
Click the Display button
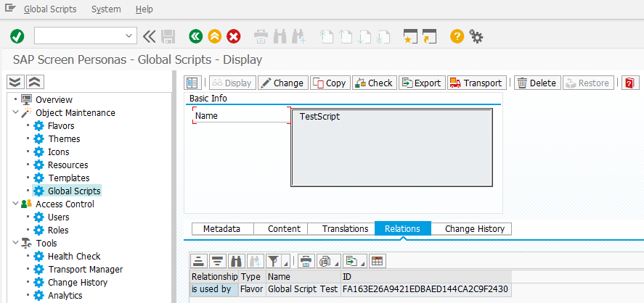(x=233, y=83)
